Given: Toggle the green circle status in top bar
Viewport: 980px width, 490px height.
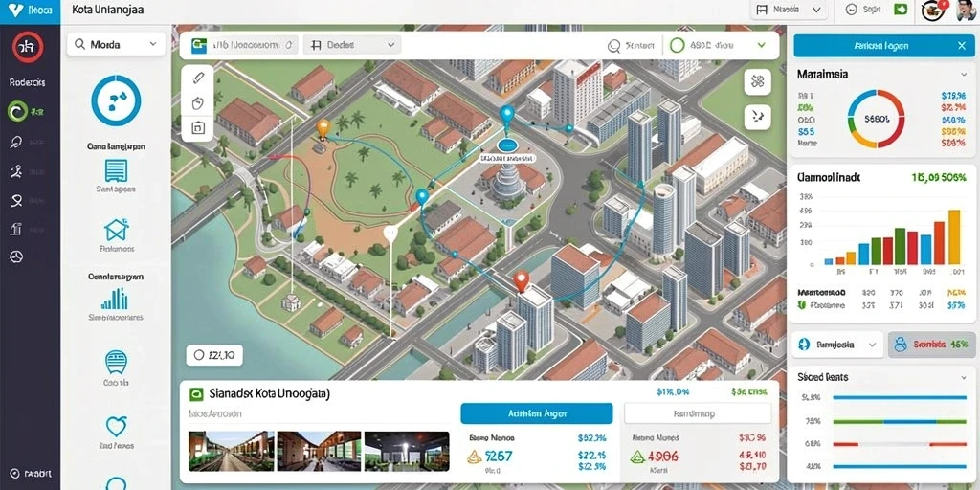Looking at the screenshot, I should pyautogui.click(x=677, y=45).
